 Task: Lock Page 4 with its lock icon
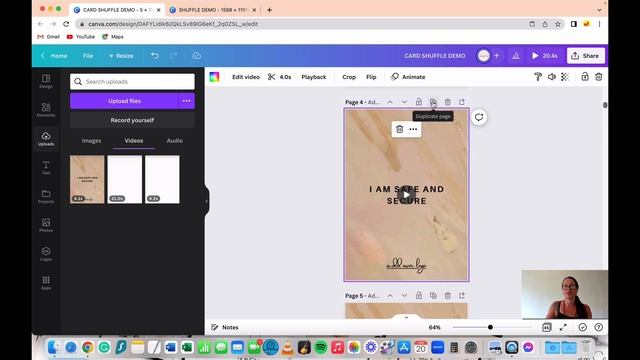click(x=419, y=102)
